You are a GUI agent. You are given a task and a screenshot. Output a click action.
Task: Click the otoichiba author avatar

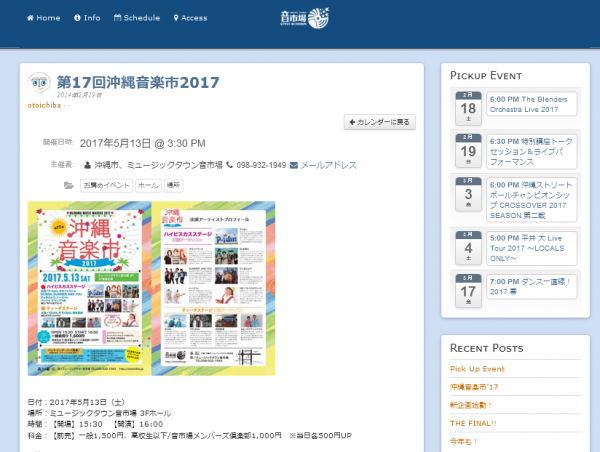coord(39,83)
